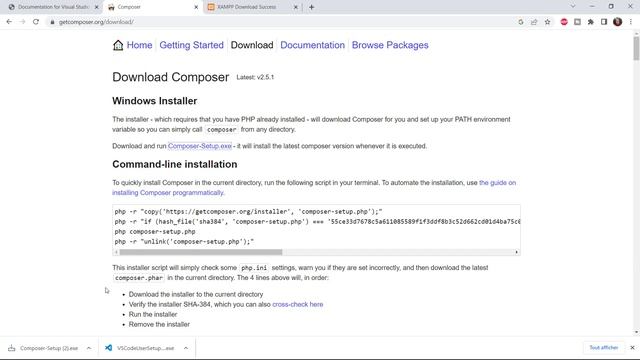
Task: Click the 'Run the installer' bullet
Action: 153,314
